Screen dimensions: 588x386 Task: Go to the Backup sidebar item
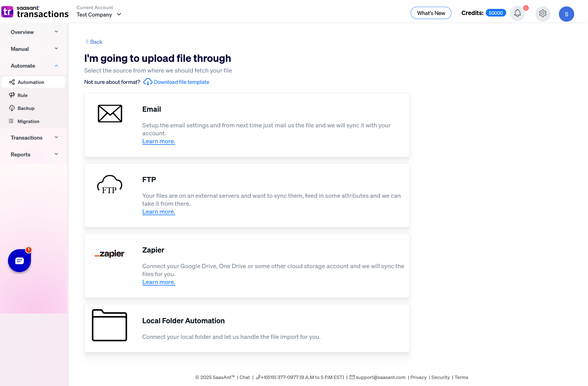(26, 108)
